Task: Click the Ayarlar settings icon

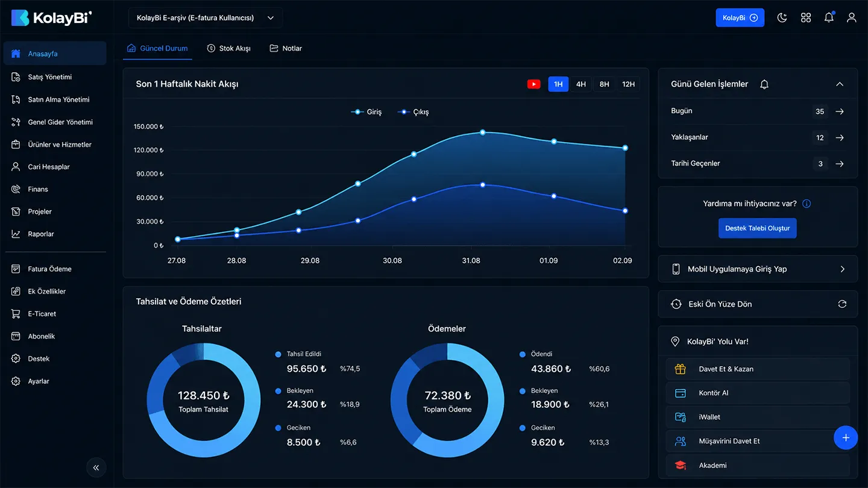Action: (x=16, y=381)
